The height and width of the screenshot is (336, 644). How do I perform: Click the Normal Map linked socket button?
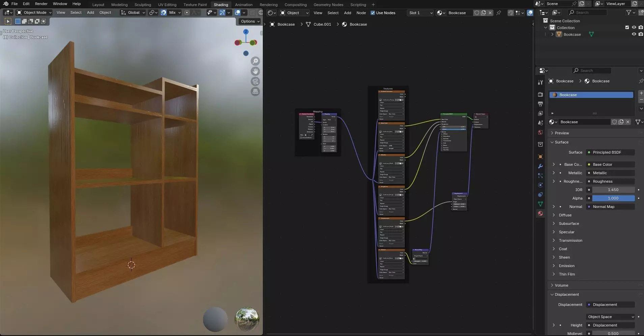pyautogui.click(x=611, y=207)
